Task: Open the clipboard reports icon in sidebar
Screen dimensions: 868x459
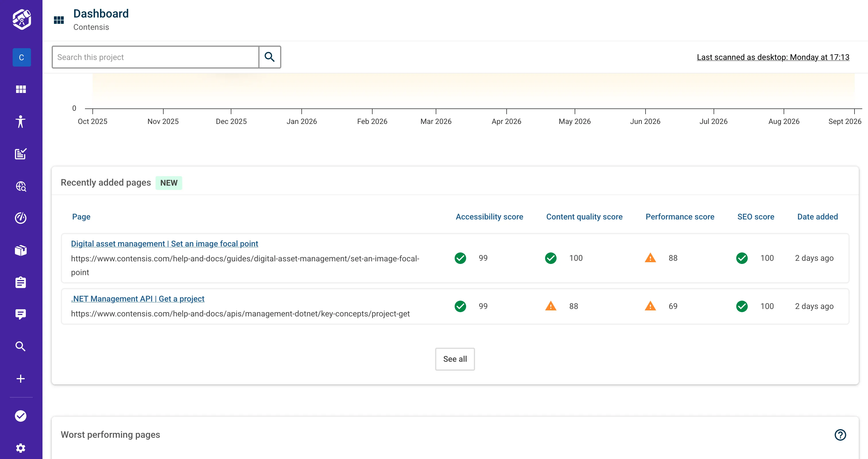Action: point(21,282)
